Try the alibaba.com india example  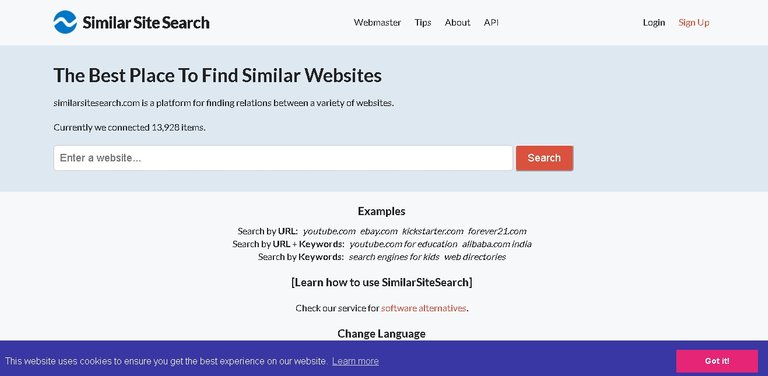pyautogui.click(x=497, y=244)
